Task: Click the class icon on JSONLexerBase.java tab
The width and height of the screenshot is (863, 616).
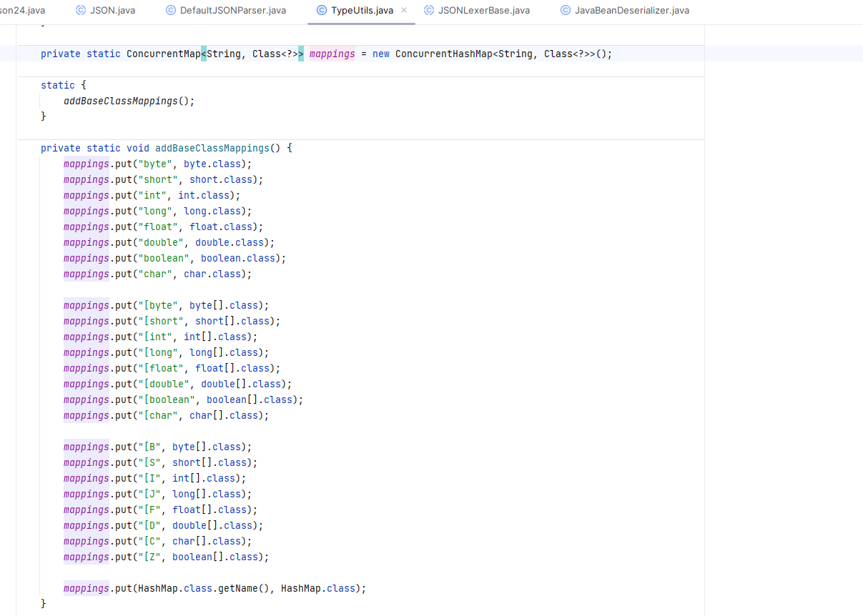Action: (429, 10)
